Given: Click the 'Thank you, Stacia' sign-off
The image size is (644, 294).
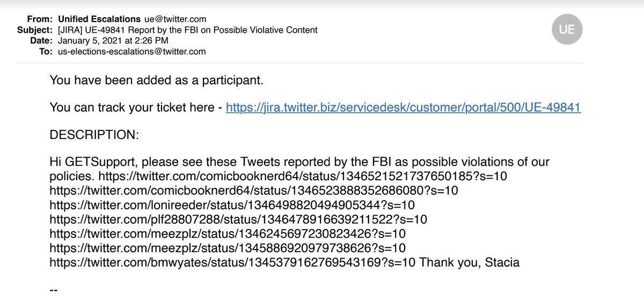Looking at the screenshot, I should 470,262.
